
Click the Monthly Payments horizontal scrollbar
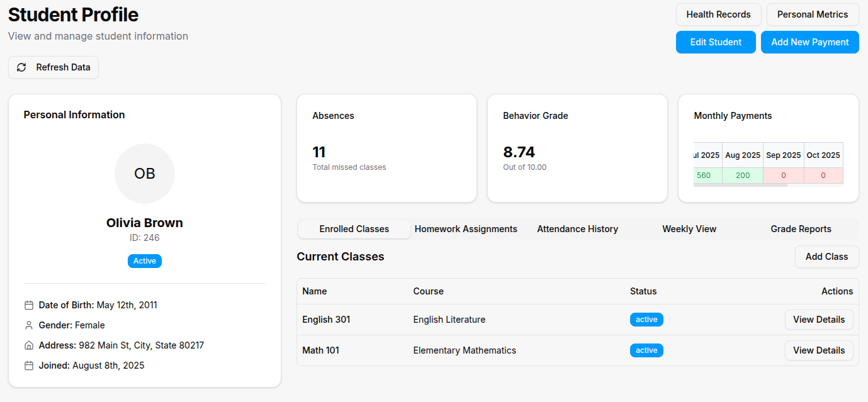click(x=740, y=186)
